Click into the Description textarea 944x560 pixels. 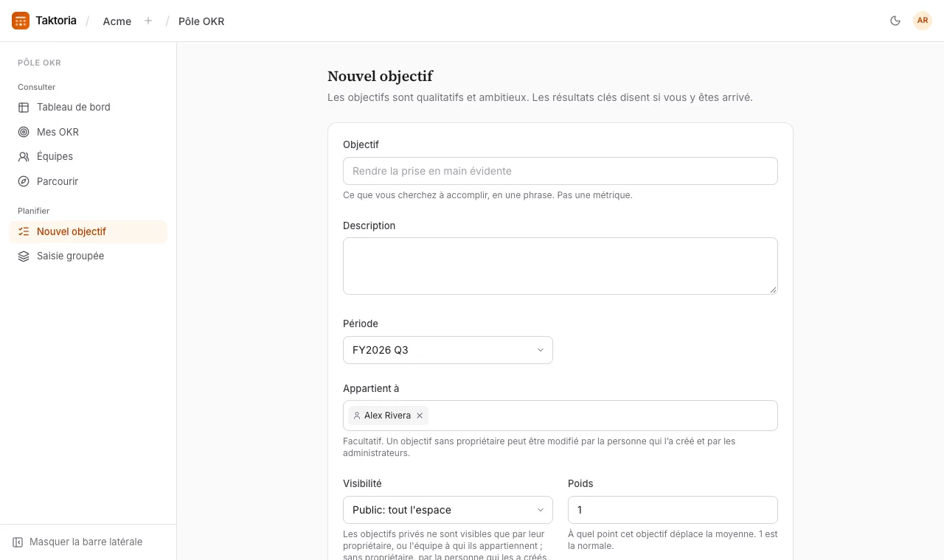click(560, 266)
